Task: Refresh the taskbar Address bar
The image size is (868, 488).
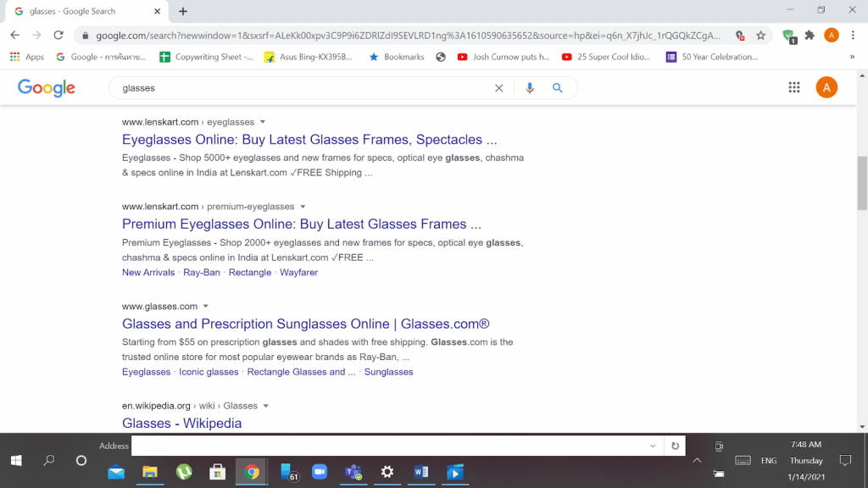Action: point(675,446)
